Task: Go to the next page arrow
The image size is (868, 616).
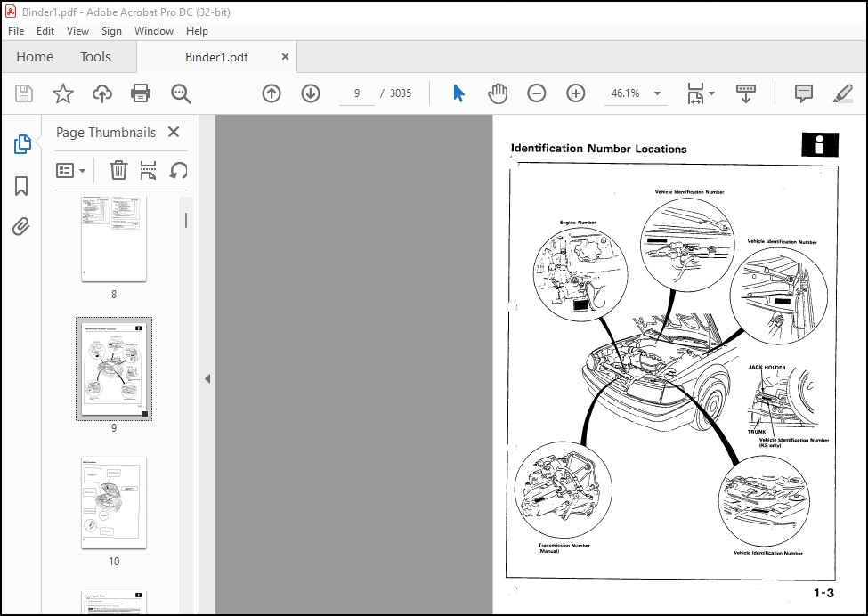Action: click(x=311, y=93)
